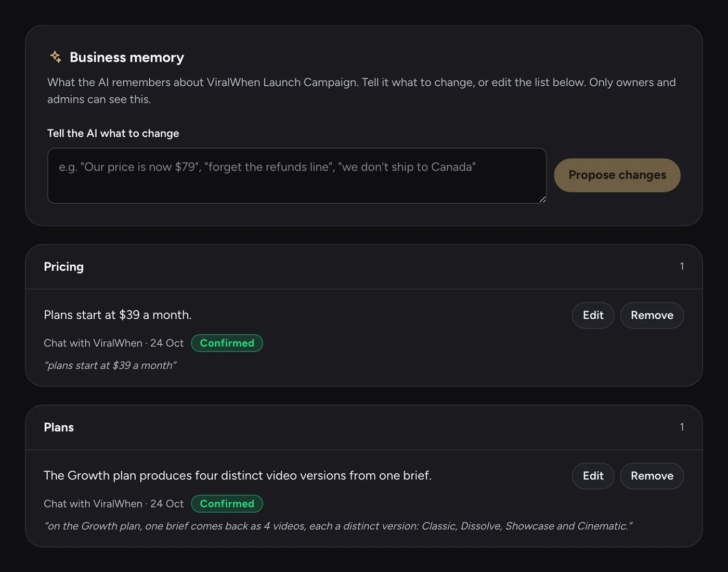Viewport: 728px width, 572px height.
Task: Click 'Chat with ViralWhen · 24 Oct' under Growth plan entry
Action: [113, 504]
